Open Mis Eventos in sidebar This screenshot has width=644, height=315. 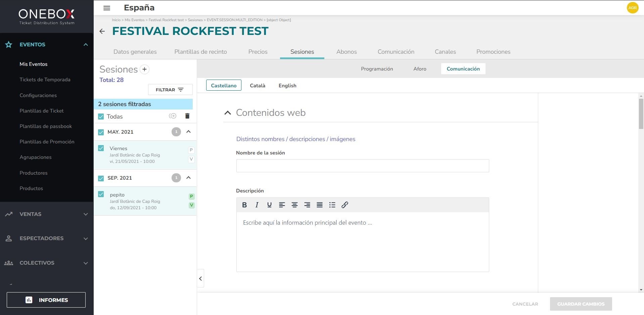33,64
